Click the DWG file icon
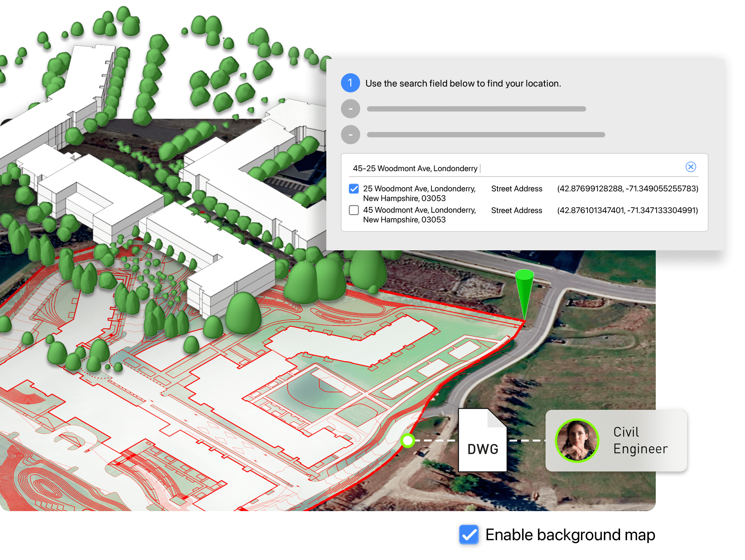 click(x=483, y=440)
